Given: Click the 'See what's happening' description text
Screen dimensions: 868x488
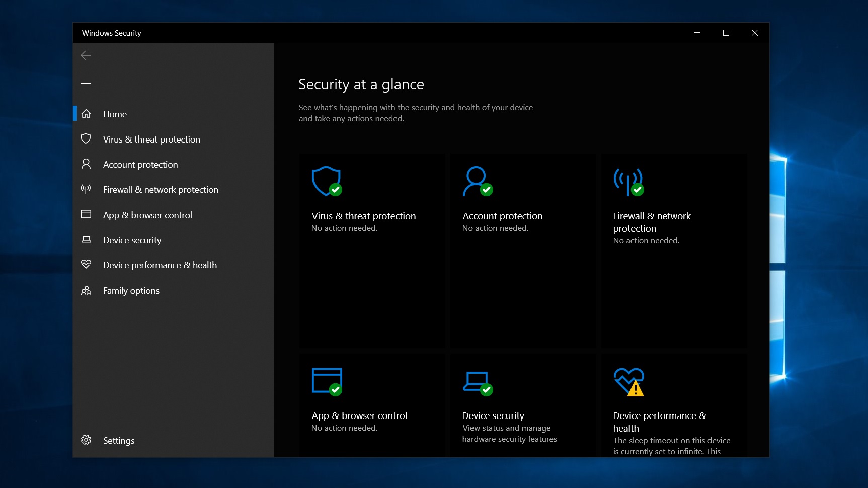Looking at the screenshot, I should point(416,113).
